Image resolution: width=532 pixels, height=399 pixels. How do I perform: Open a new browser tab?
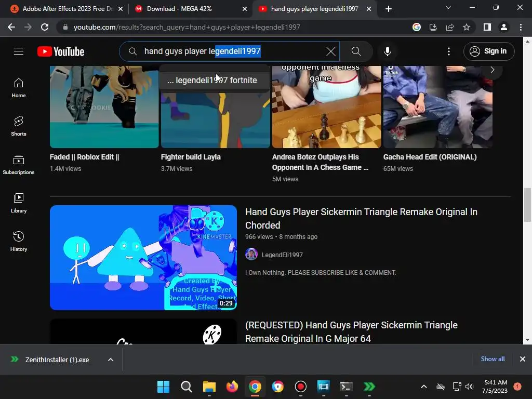pos(389,9)
